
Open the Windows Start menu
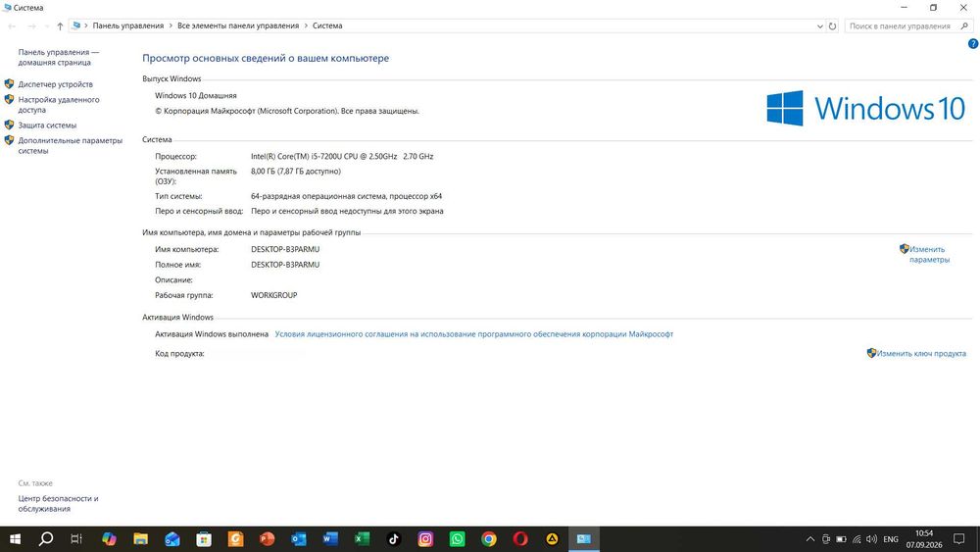point(15,539)
